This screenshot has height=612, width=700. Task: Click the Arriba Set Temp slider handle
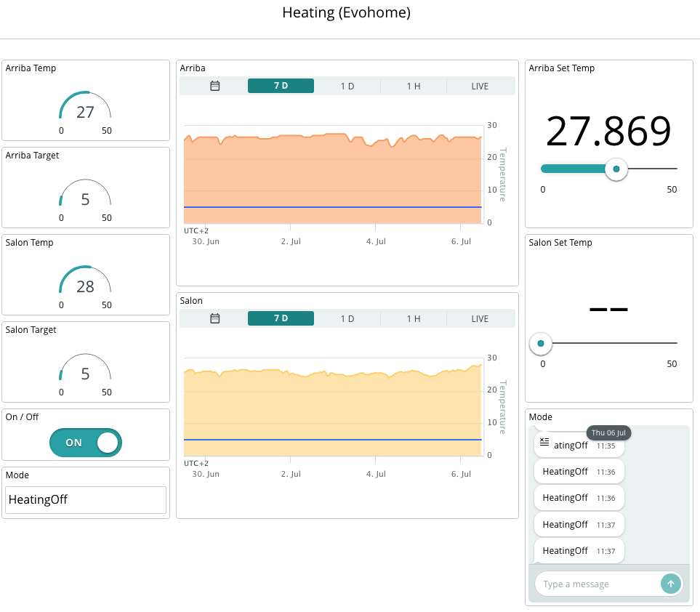point(616,169)
